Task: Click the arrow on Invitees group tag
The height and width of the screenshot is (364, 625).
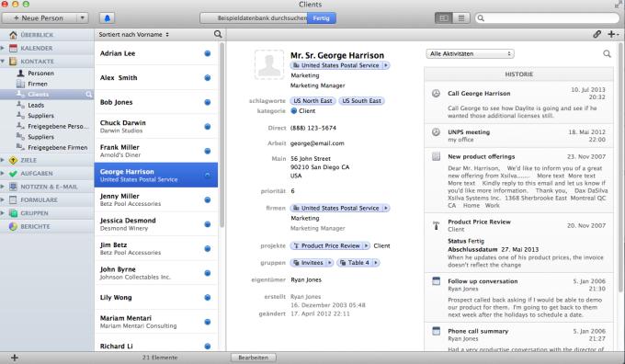Action: [x=330, y=263]
